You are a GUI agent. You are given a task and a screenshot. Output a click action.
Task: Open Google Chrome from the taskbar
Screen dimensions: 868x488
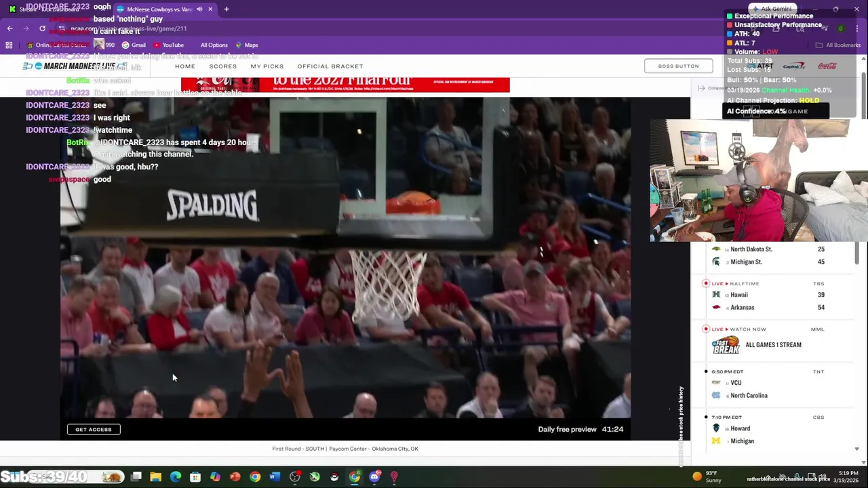point(255,477)
